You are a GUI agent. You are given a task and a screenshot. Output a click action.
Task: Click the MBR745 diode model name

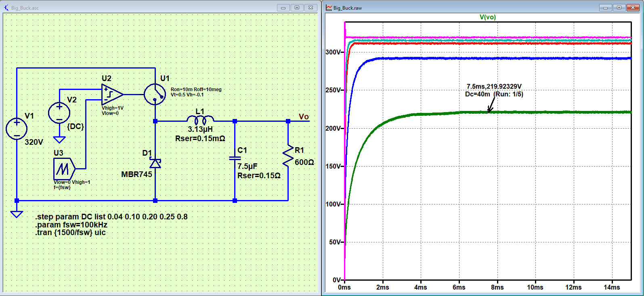tap(137, 174)
